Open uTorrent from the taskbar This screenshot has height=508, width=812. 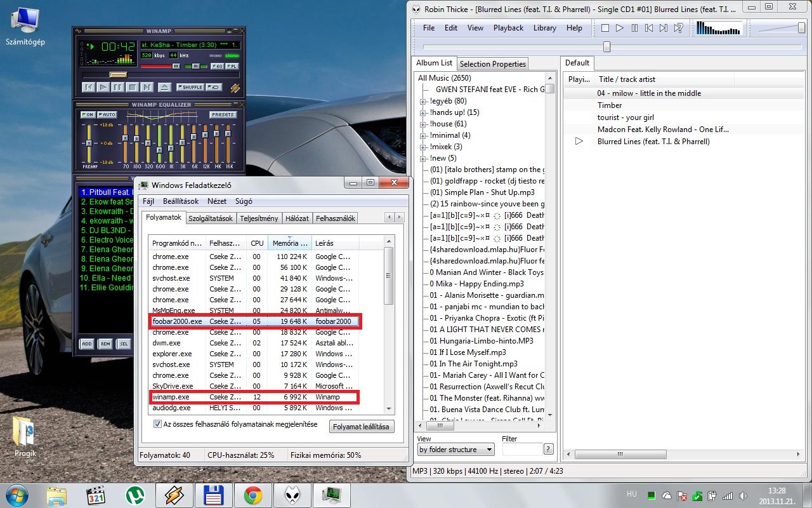point(135,495)
